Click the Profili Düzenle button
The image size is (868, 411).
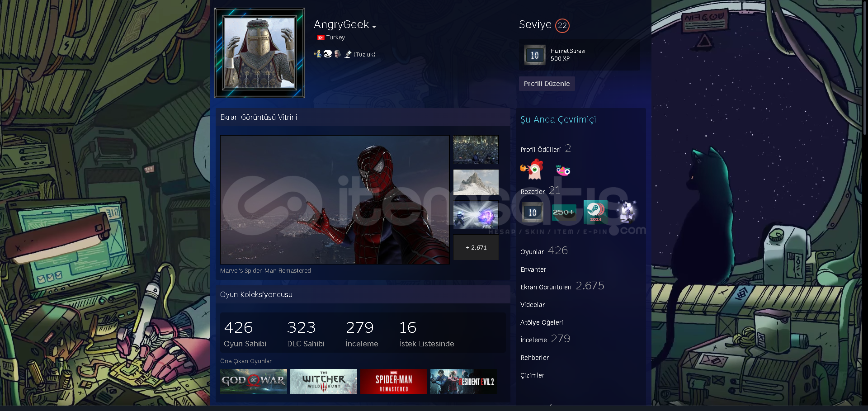coord(547,84)
